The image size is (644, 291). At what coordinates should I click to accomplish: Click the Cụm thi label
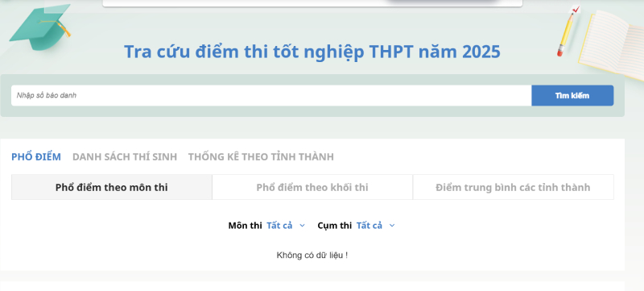pyautogui.click(x=334, y=225)
